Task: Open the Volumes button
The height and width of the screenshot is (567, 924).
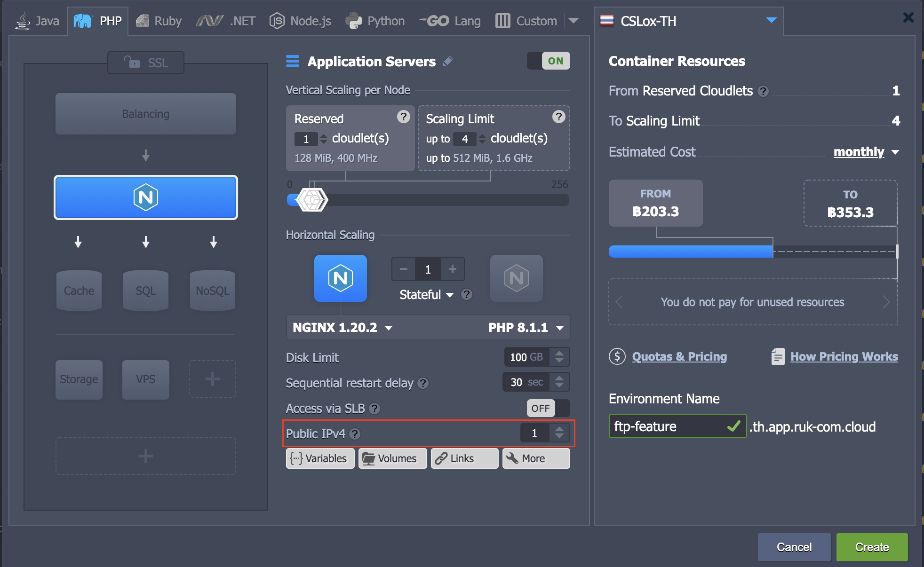Action: click(392, 458)
